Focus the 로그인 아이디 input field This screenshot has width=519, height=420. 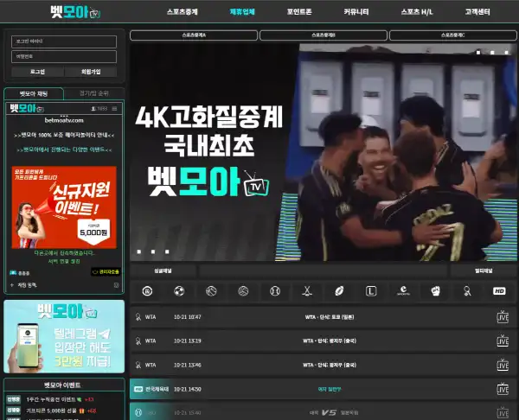(x=64, y=41)
